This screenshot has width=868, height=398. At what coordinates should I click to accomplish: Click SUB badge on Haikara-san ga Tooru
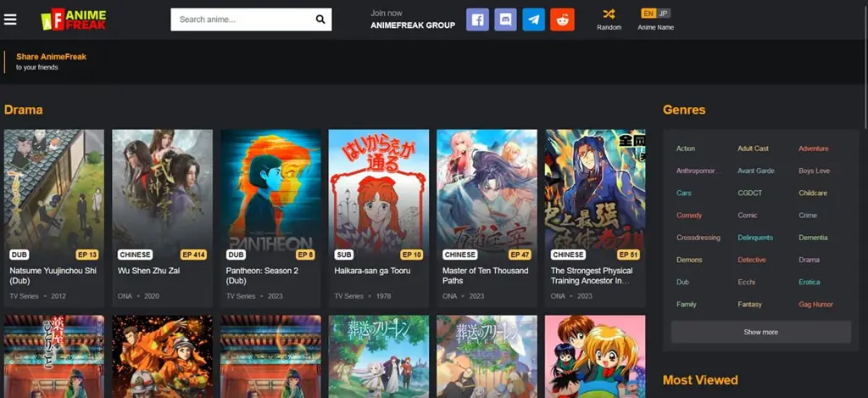click(344, 255)
